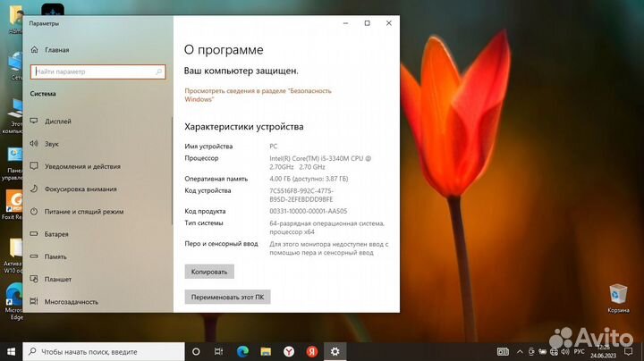Image resolution: width=644 pixels, height=361 pixels.
Task: Click the home icon next to Главная
Action: pyautogui.click(x=34, y=50)
